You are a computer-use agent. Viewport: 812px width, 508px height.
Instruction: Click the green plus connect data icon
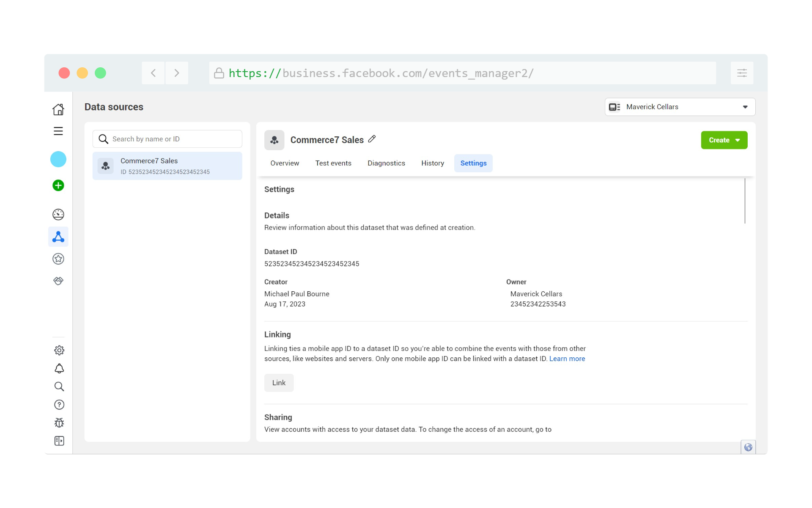tap(58, 185)
